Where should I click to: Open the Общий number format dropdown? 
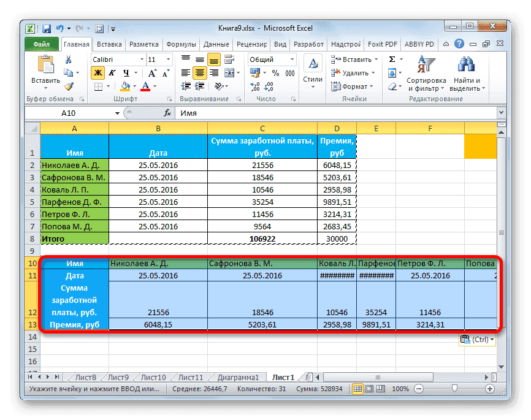click(291, 59)
